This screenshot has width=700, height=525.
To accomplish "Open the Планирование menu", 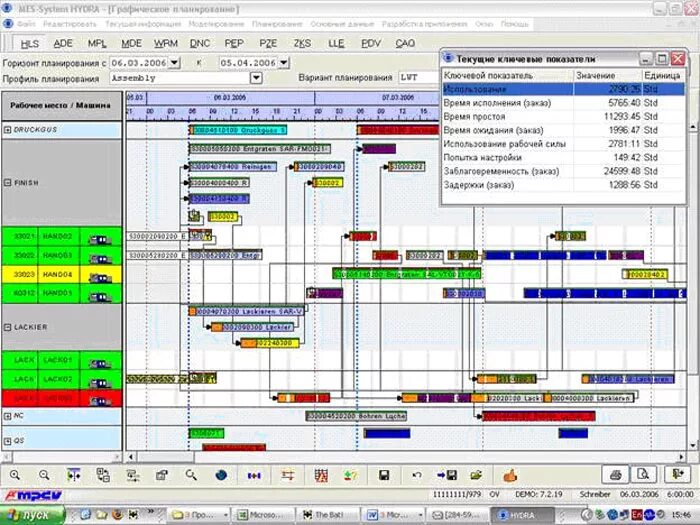I will pyautogui.click(x=277, y=24).
